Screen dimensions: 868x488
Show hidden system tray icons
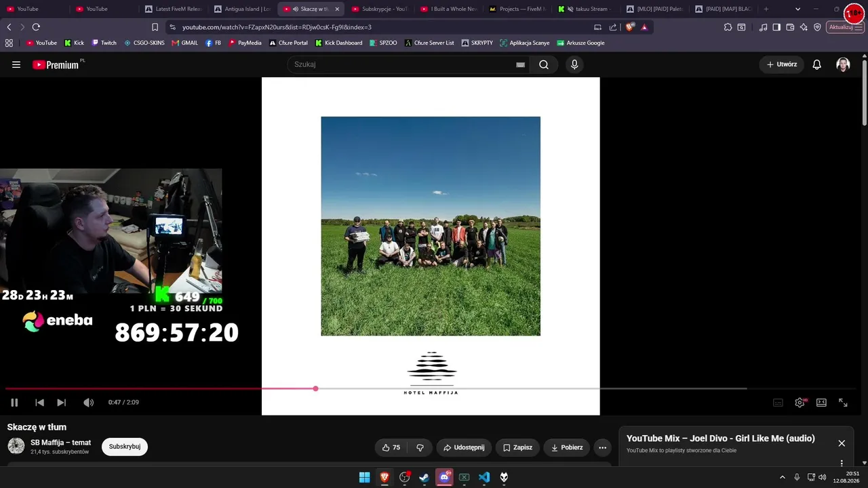pyautogui.click(x=782, y=477)
